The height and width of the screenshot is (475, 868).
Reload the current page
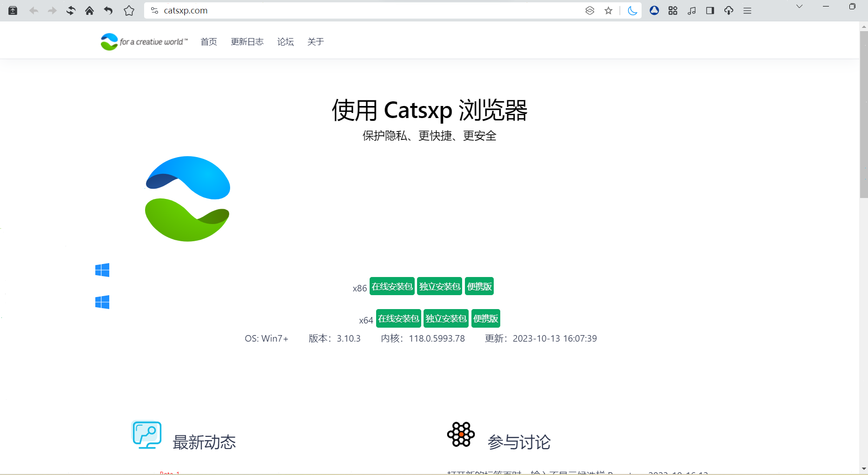[71, 11]
